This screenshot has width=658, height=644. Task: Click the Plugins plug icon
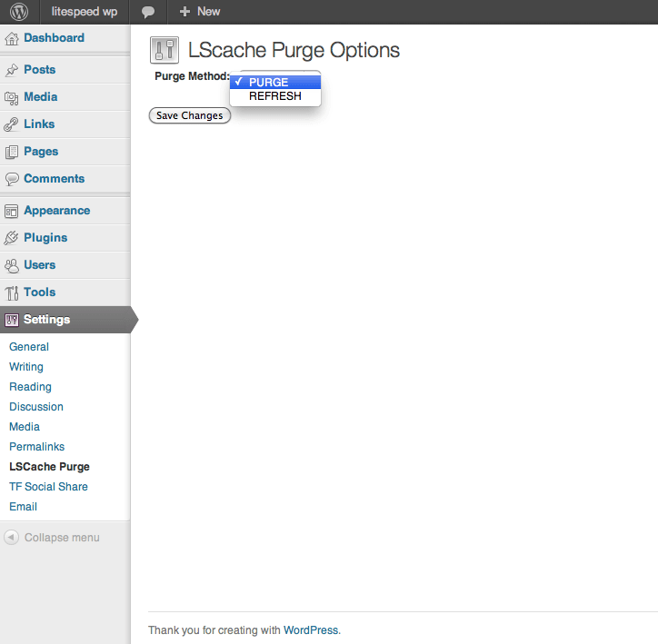click(x=11, y=238)
